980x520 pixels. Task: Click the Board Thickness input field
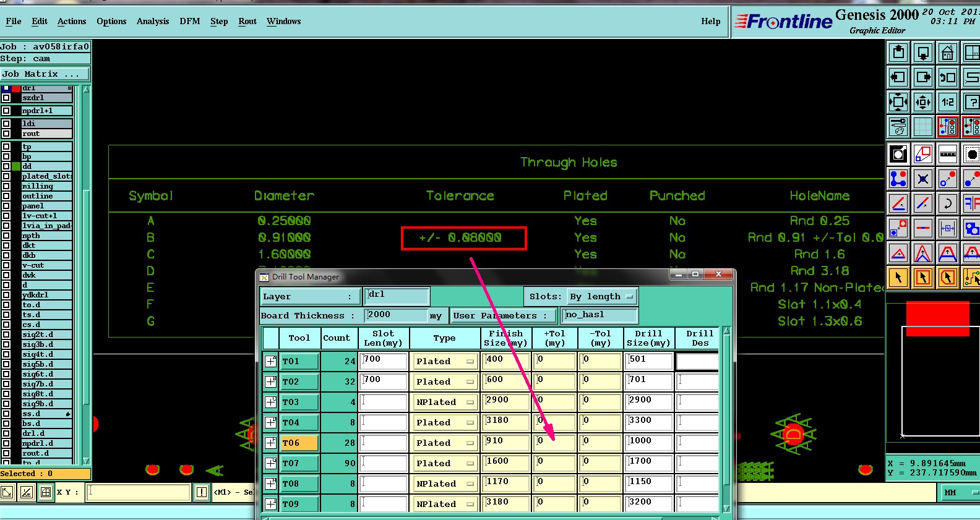(x=396, y=315)
